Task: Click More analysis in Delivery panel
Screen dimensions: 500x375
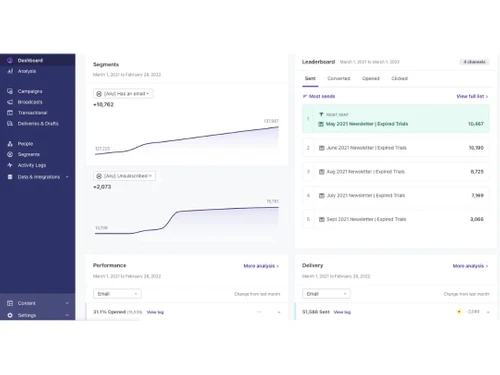Action: (470, 266)
